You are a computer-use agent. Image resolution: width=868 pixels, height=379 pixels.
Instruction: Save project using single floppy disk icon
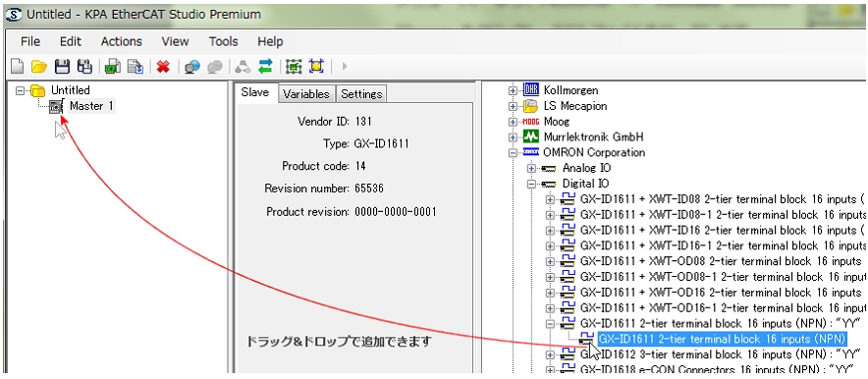63,67
